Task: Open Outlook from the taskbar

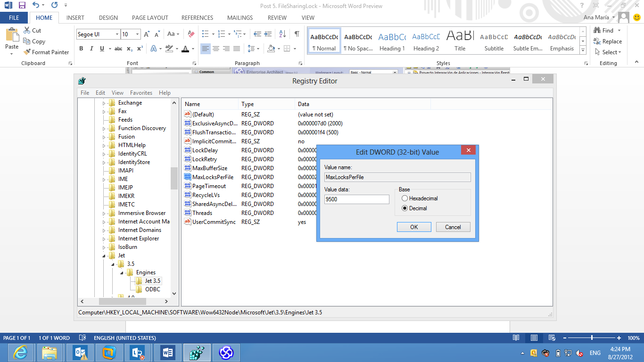Action: [79, 352]
